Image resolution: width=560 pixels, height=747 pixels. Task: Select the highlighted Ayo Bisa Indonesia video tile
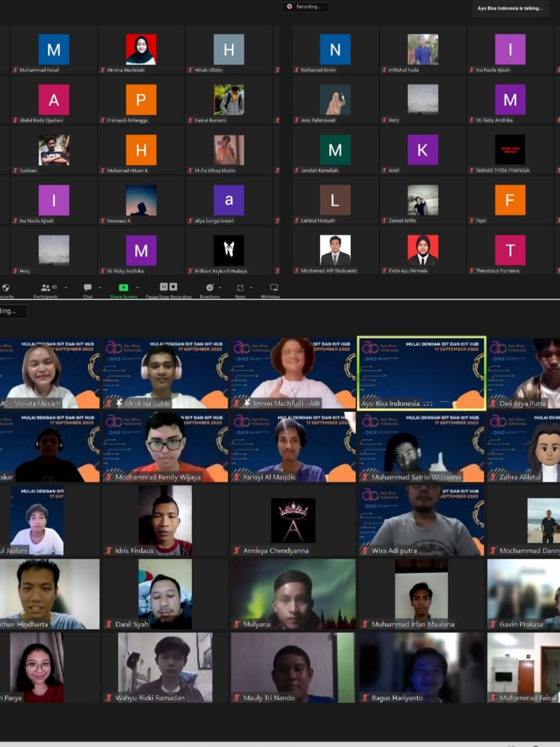point(422,373)
